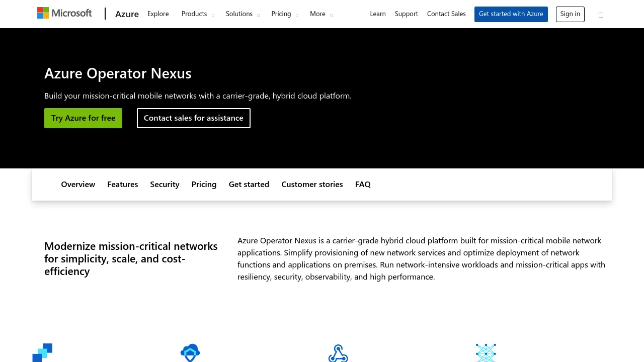Go to the Get started tab
The image size is (644, 362).
coord(249,185)
